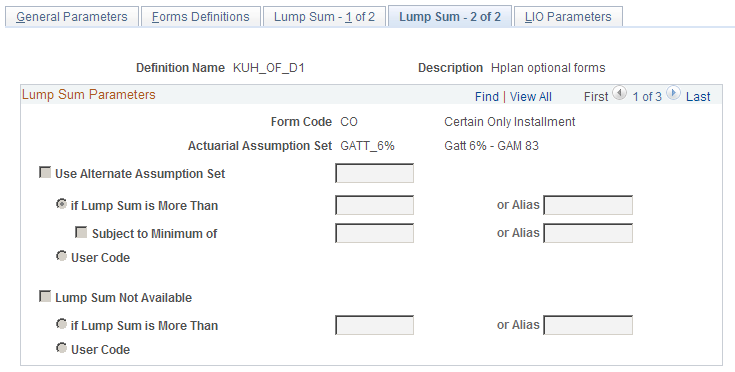The width and height of the screenshot is (735, 372).
Task: Click amount field for alternate set Lump Sum threshold
Action: pos(375,205)
